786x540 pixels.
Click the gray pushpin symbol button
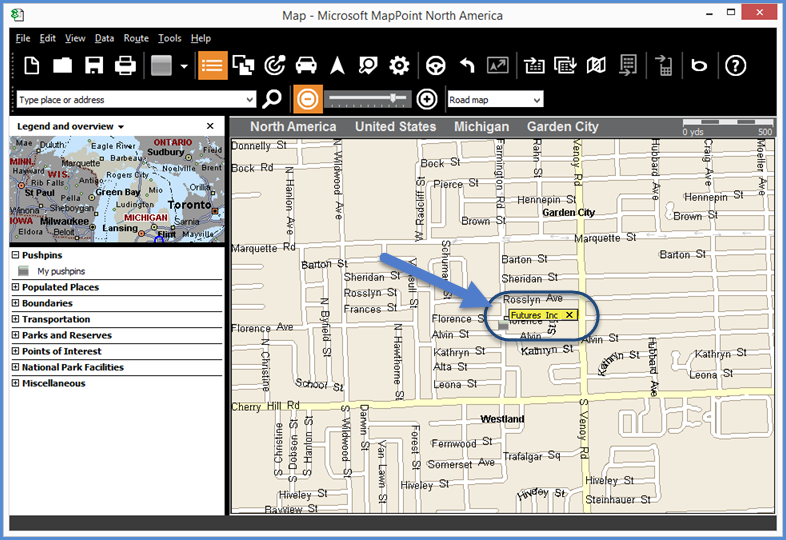pyautogui.click(x=161, y=66)
